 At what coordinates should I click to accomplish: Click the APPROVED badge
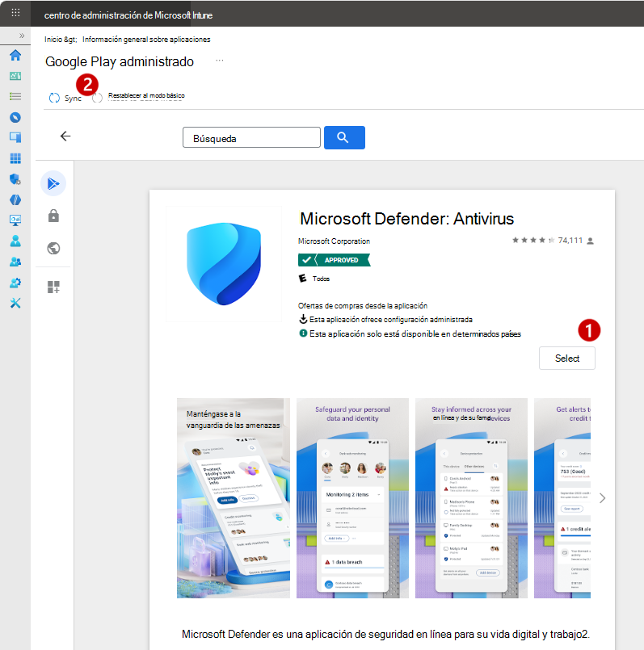[x=334, y=260]
